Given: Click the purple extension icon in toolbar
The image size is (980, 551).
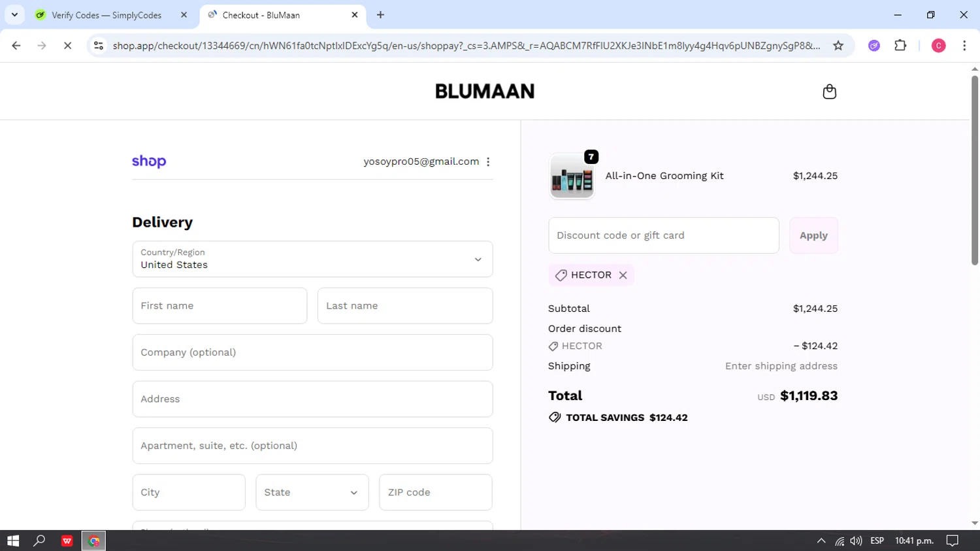Looking at the screenshot, I should (x=874, y=46).
